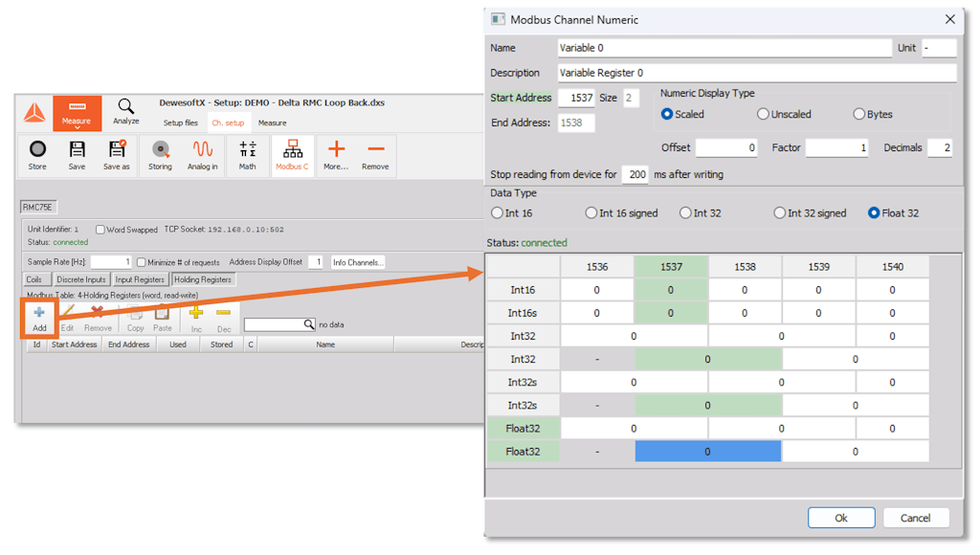
Task: Click the Description field
Action: point(757,73)
